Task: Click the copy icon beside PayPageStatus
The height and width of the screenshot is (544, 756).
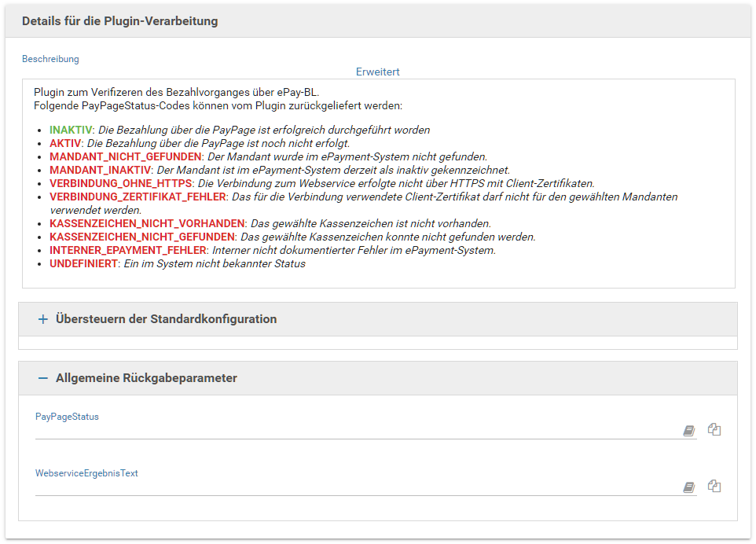Action: tap(714, 429)
